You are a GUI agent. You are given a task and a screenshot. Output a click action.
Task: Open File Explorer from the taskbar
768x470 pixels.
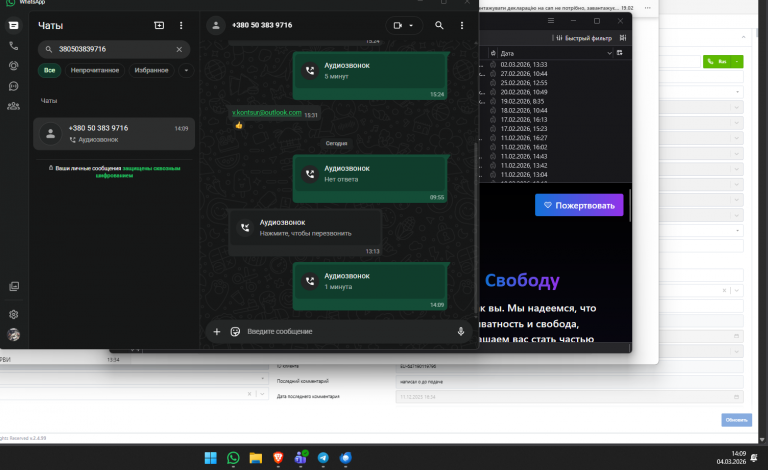pos(256,458)
